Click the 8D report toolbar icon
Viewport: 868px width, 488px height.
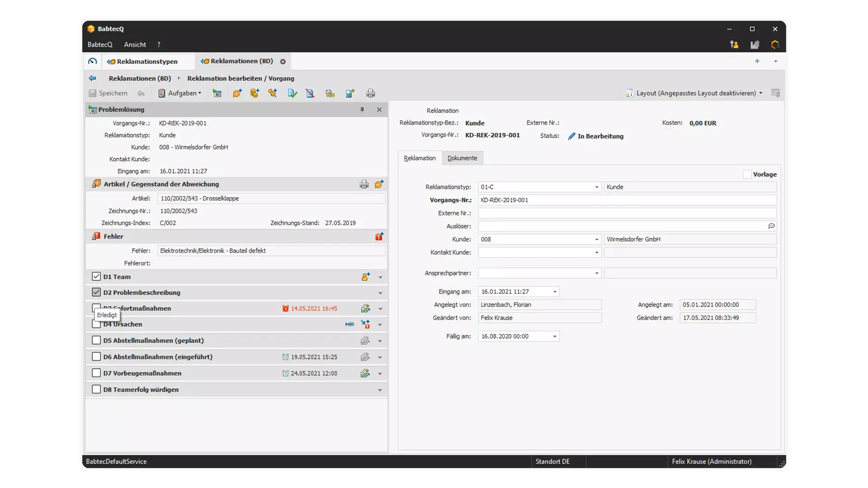(217, 93)
